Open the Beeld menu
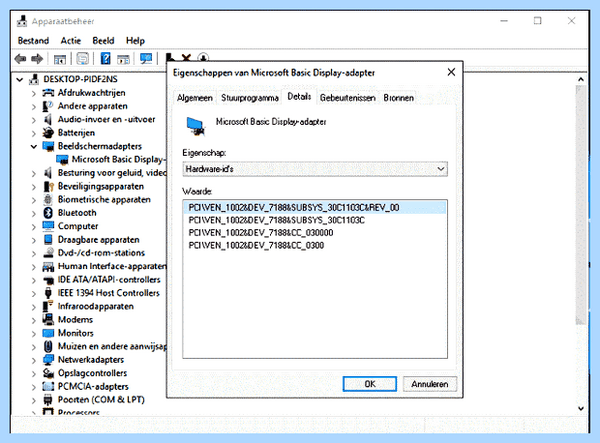 (103, 41)
